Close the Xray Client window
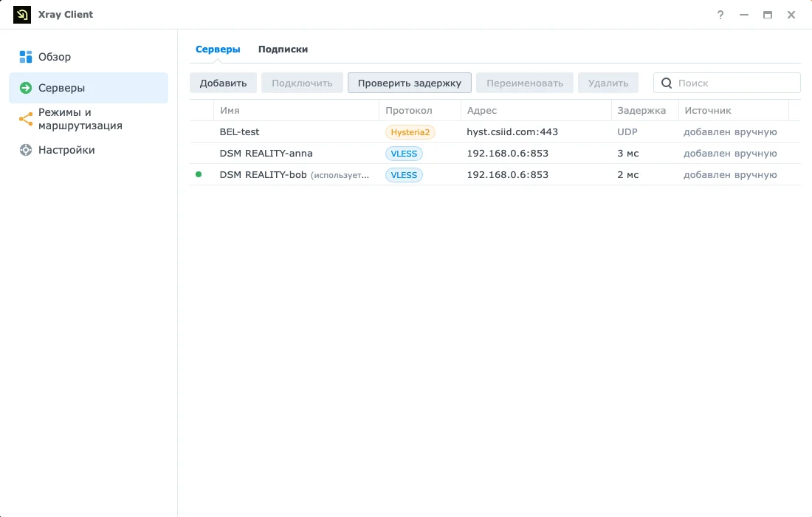812x517 pixels. (x=791, y=15)
